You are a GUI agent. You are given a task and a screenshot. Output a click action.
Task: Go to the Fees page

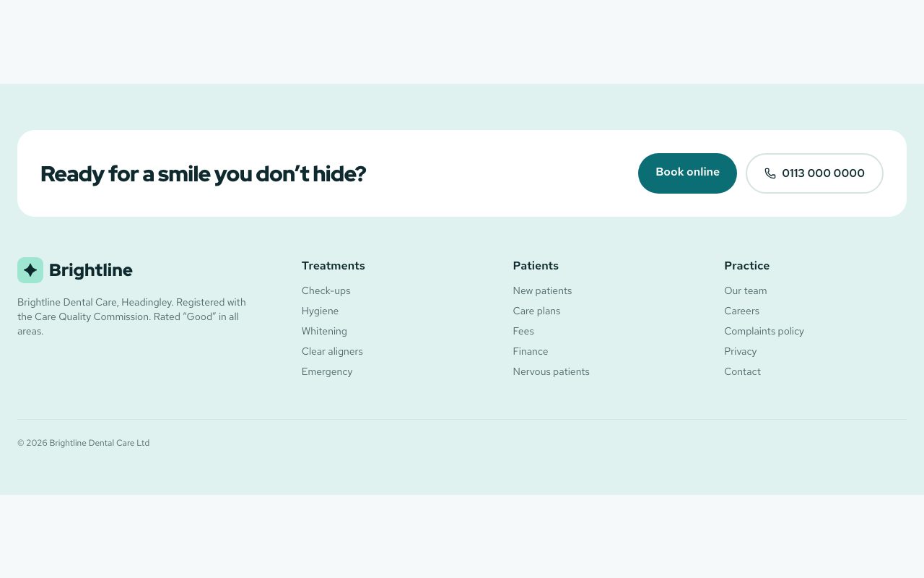point(523,331)
